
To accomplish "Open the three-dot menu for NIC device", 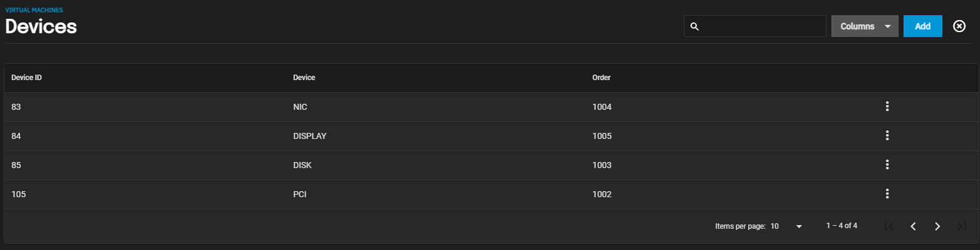I will click(x=887, y=107).
